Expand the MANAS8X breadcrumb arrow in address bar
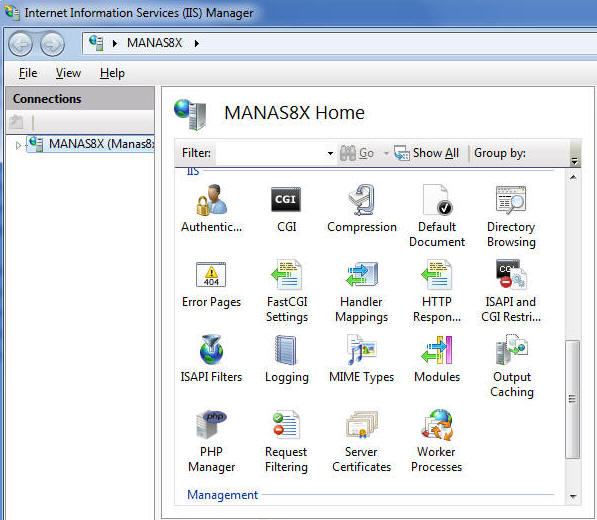Viewport: 597px width, 520px height. tap(196, 43)
